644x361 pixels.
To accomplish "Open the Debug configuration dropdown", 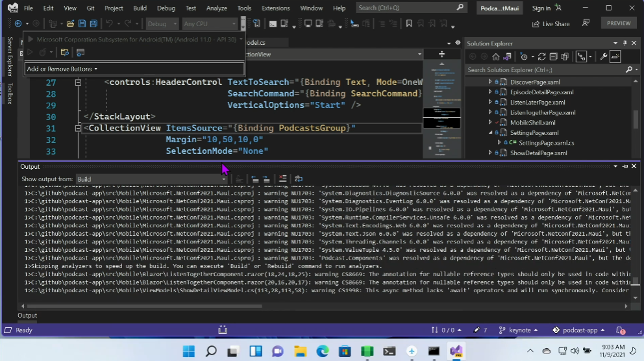I will coord(162,23).
